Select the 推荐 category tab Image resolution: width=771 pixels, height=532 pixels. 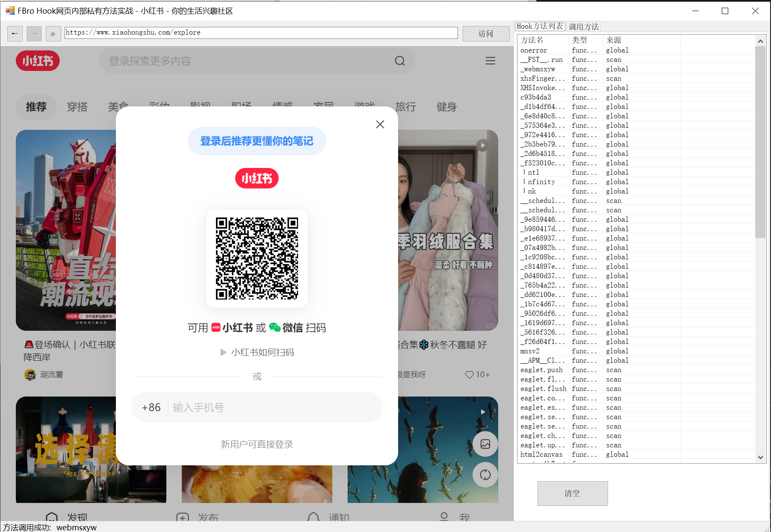click(x=36, y=107)
